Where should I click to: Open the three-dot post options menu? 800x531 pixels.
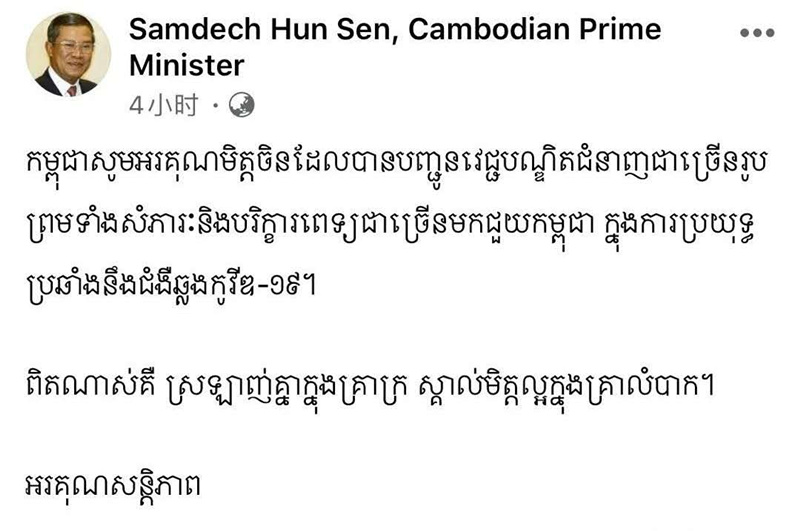pyautogui.click(x=756, y=33)
